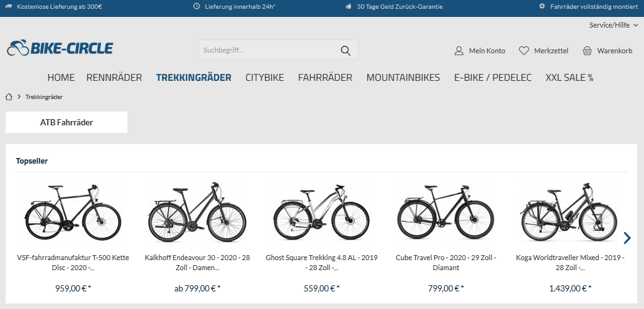Open the CITYBIKE category
This screenshot has height=309, width=644.
(264, 78)
